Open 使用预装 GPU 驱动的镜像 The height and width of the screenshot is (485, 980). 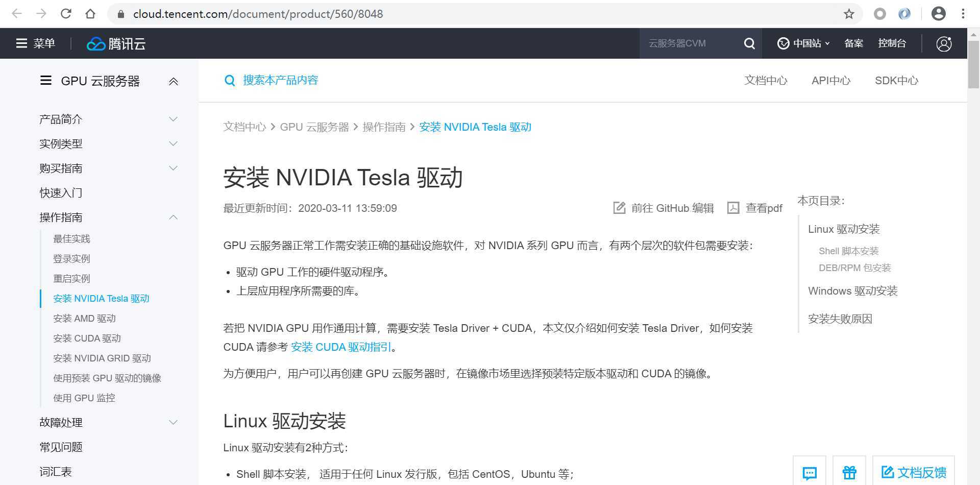coord(107,378)
